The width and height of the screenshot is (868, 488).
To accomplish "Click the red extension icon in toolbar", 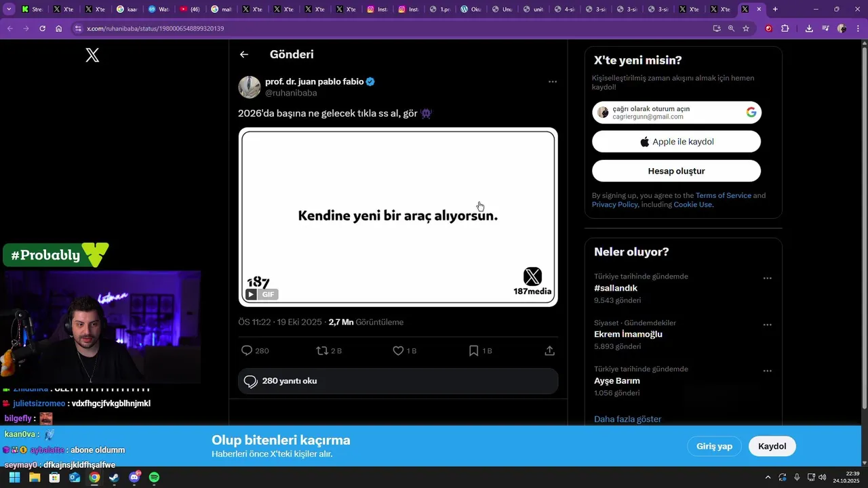I will [769, 28].
